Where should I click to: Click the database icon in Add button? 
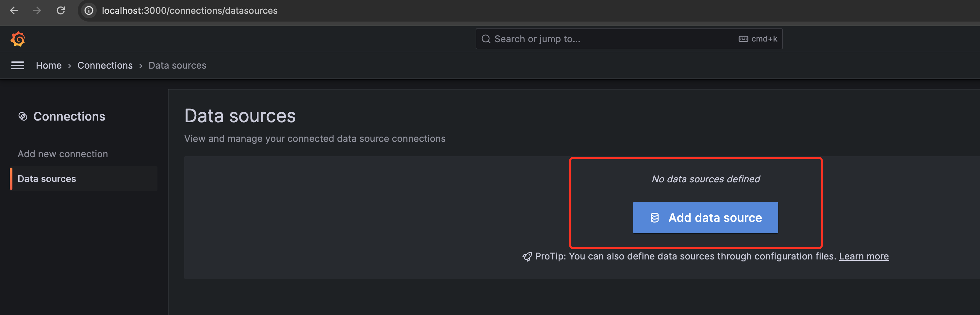654,218
